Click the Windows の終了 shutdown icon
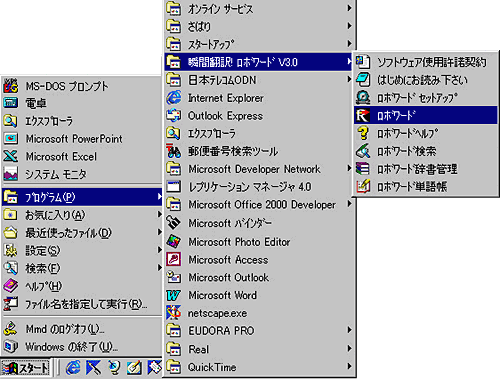 (x=11, y=346)
